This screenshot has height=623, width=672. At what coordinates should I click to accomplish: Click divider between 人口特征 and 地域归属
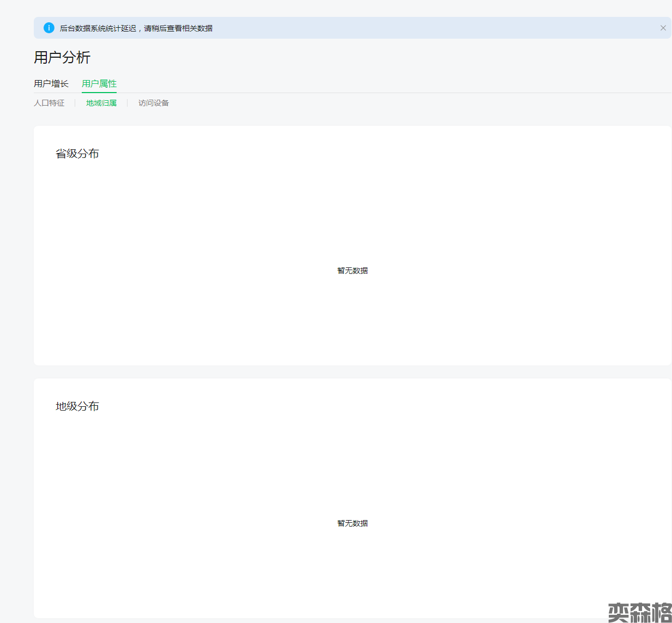coord(75,103)
